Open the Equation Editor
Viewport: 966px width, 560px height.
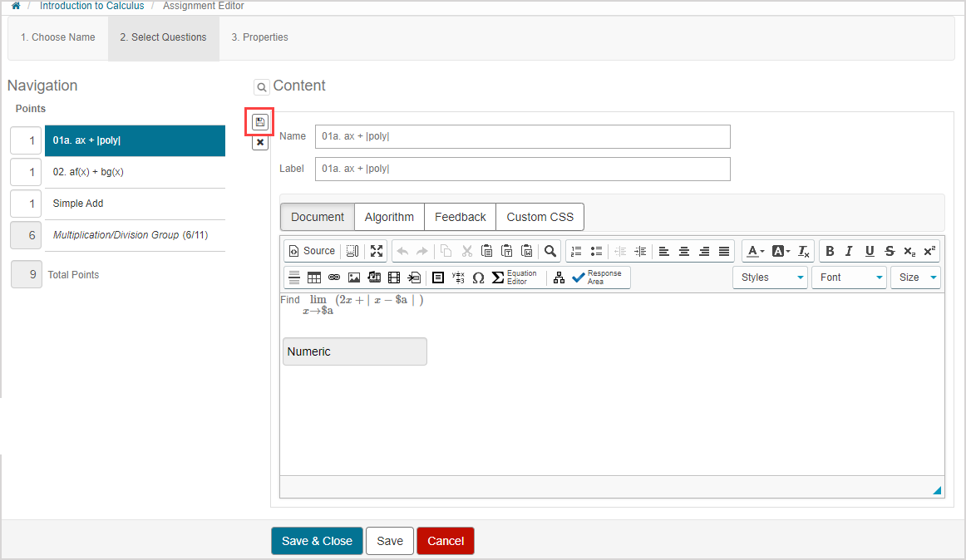pyautogui.click(x=515, y=278)
